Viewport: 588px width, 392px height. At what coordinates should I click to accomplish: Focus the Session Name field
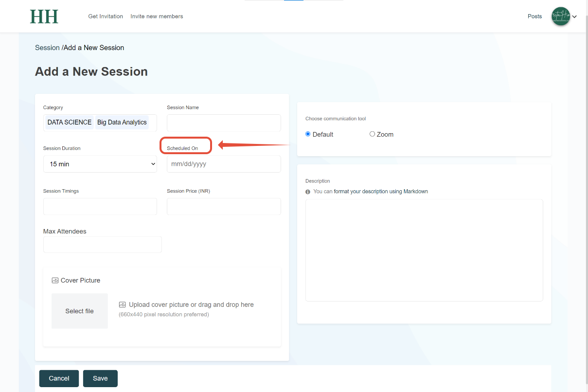(x=224, y=123)
